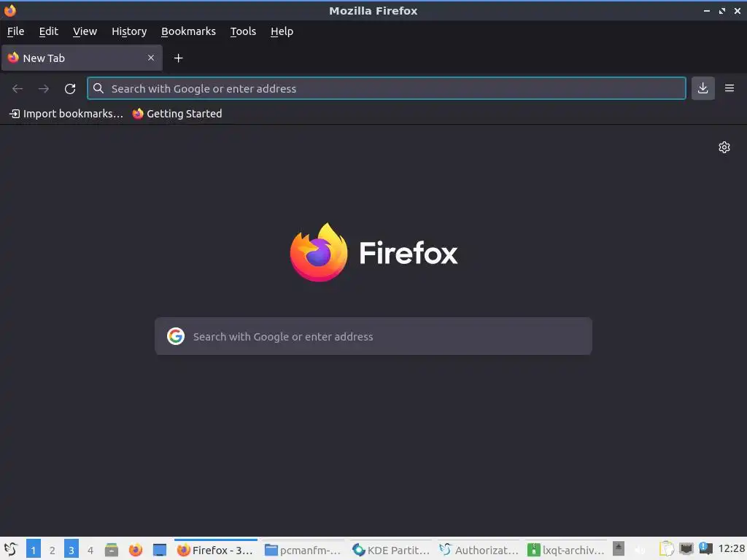747x560 pixels.
Task: Switch to virtual desktop 1
Action: 34,550
